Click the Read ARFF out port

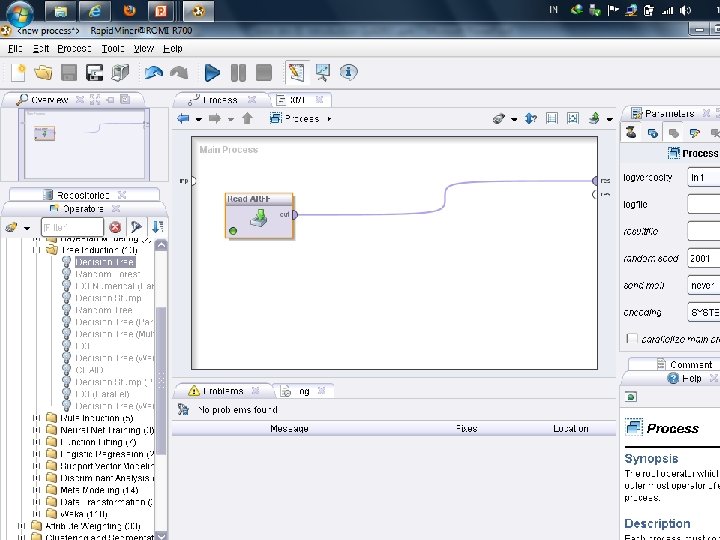(295, 214)
